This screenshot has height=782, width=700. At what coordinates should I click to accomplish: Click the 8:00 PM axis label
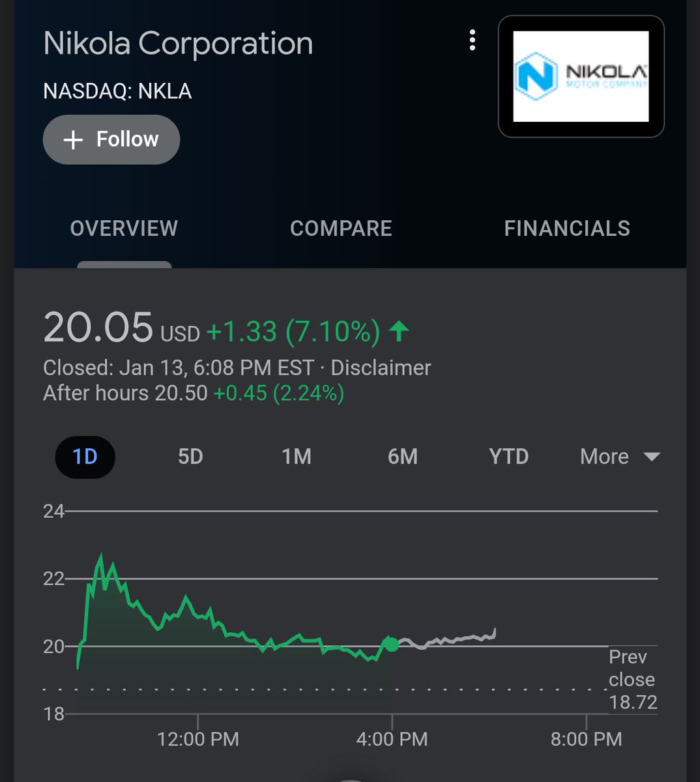click(587, 739)
